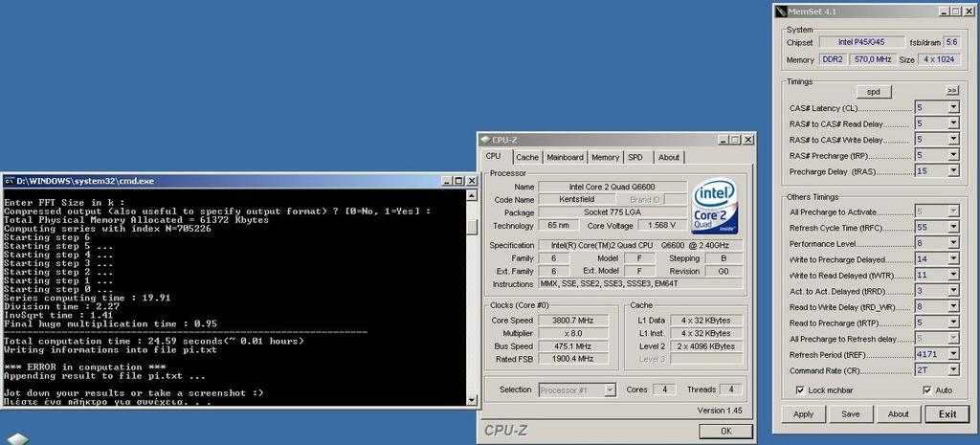Open the Refresh Period (tREF) dropdown

point(953,354)
